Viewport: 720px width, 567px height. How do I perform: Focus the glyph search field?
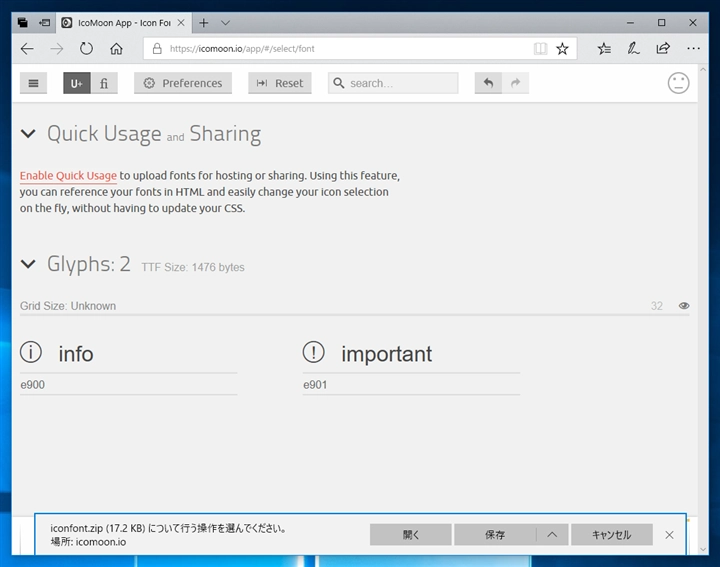click(393, 83)
